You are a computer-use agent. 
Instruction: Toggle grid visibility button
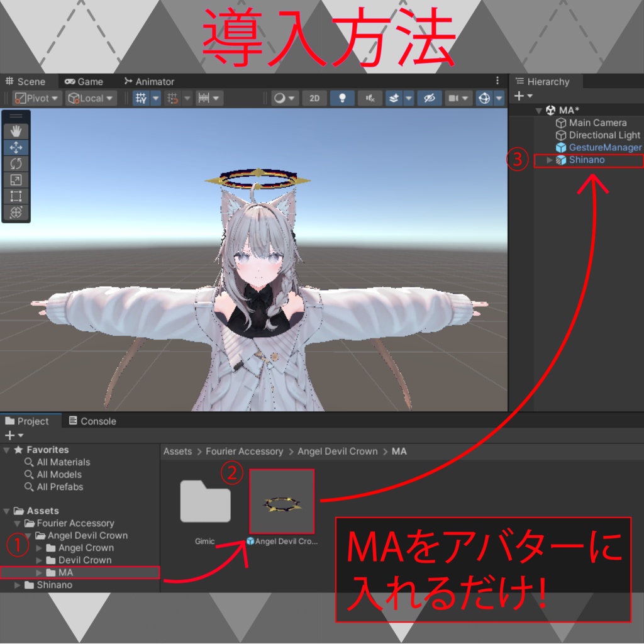click(142, 98)
